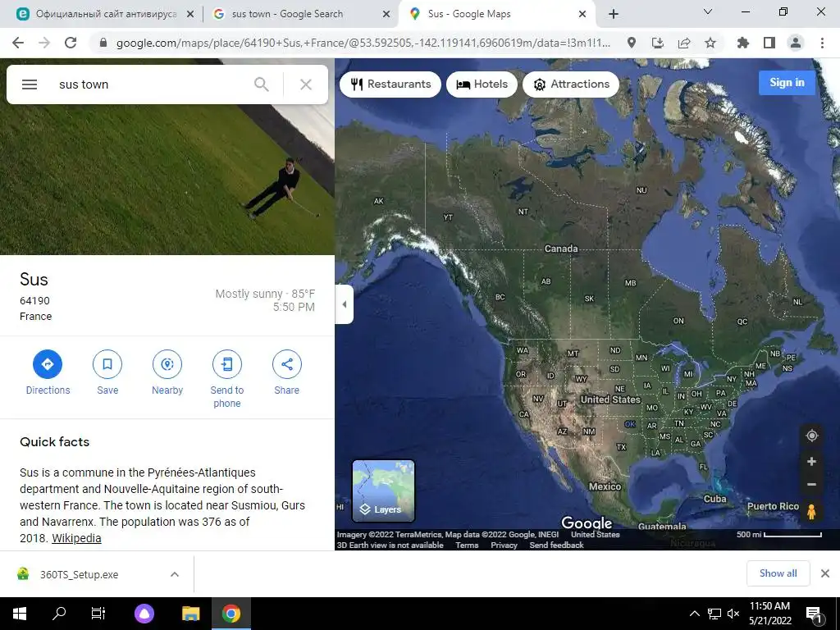This screenshot has height=630, width=840.
Task: Toggle the 500 mi scale bar
Action: (779, 534)
